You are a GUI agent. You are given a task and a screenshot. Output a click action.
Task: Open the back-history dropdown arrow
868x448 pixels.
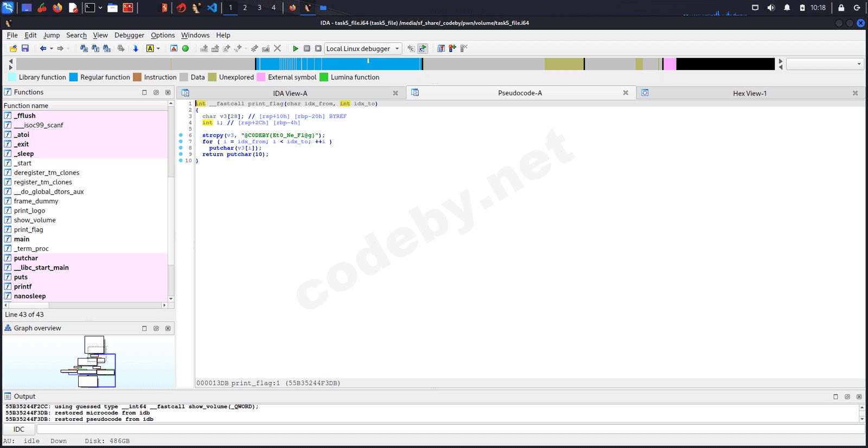coord(52,48)
